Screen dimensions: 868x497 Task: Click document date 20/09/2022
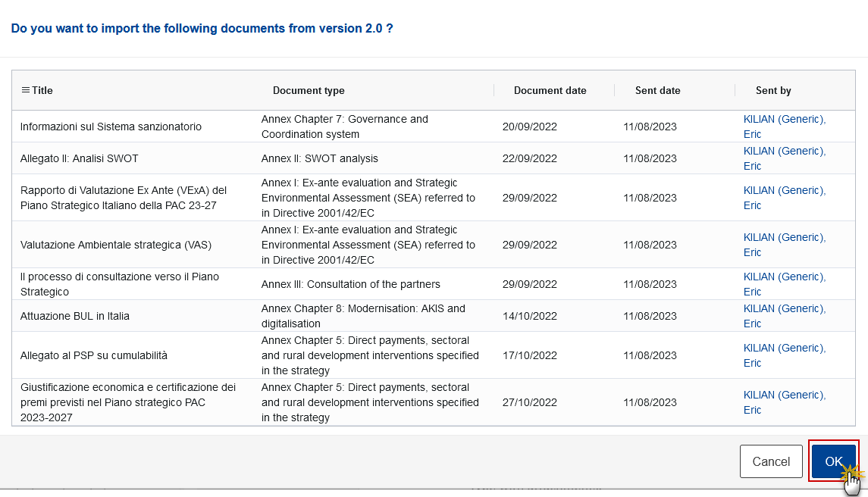coord(529,127)
